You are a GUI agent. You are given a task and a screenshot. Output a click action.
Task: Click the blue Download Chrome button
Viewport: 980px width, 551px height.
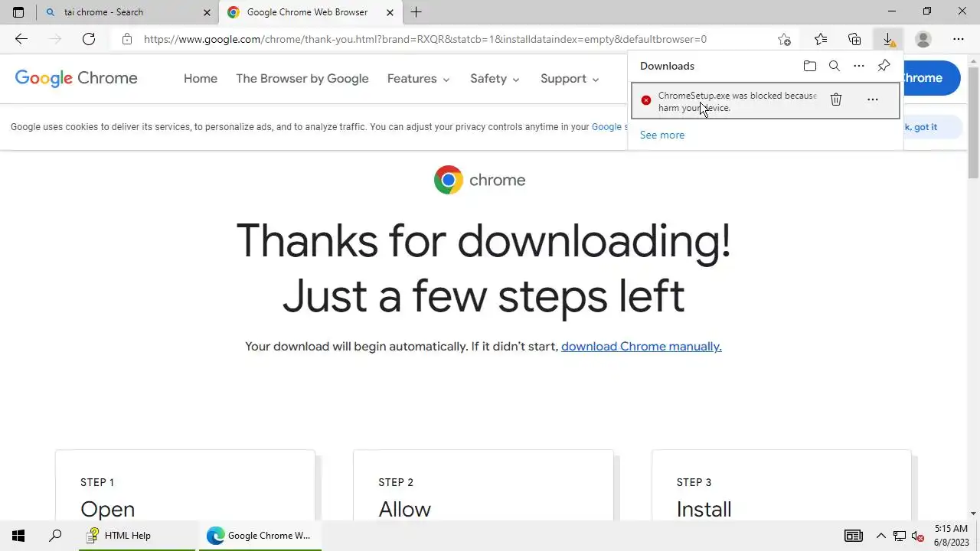tap(932, 78)
